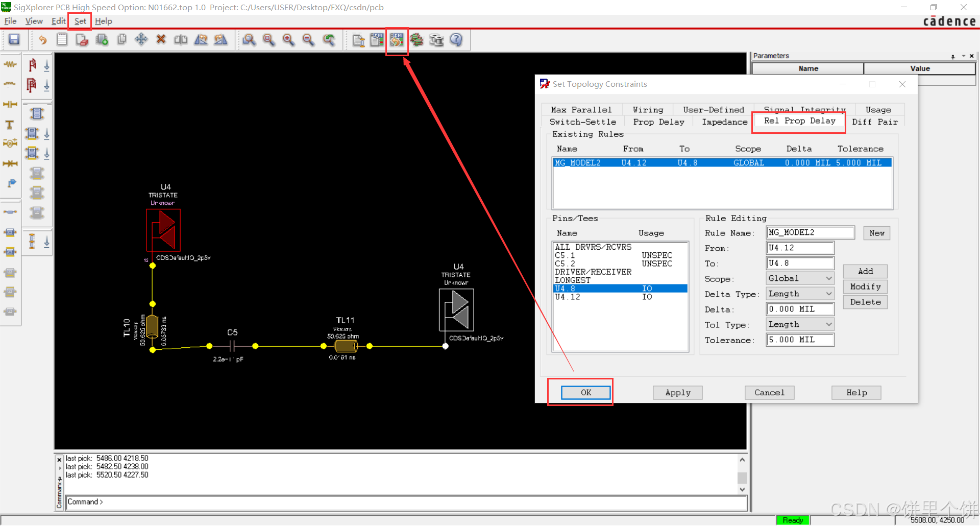Image resolution: width=980 pixels, height=526 pixels.
Task: Switch to the Usage tab
Action: pos(878,110)
